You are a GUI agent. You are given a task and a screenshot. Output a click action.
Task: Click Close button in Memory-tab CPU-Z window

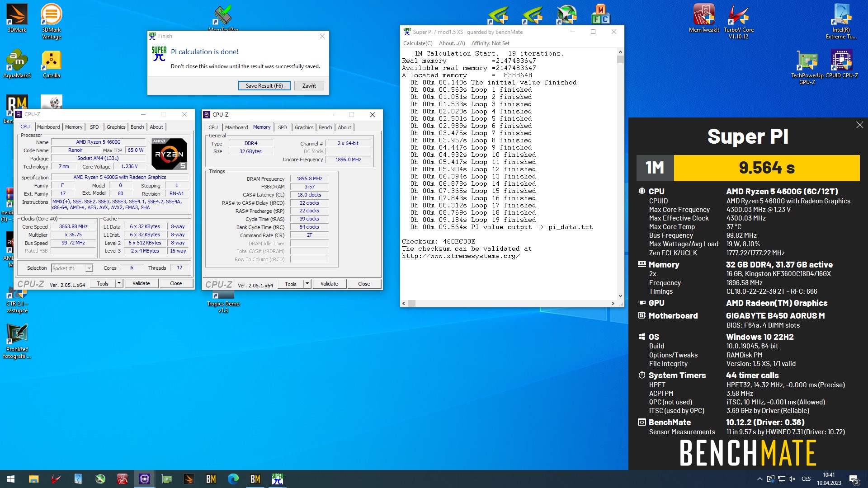pos(364,284)
